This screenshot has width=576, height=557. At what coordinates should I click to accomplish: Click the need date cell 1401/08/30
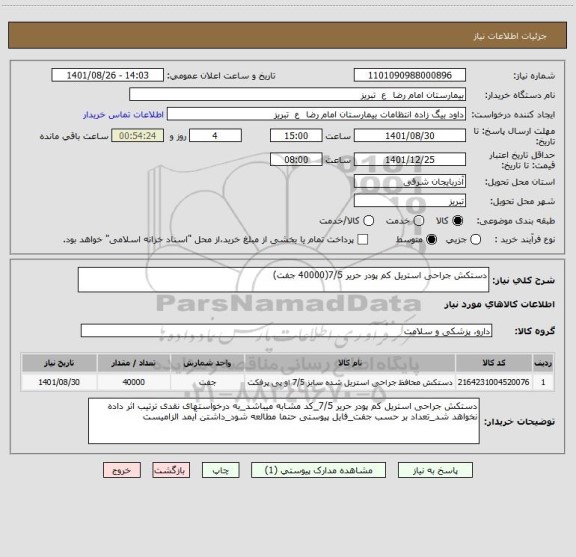tap(59, 382)
